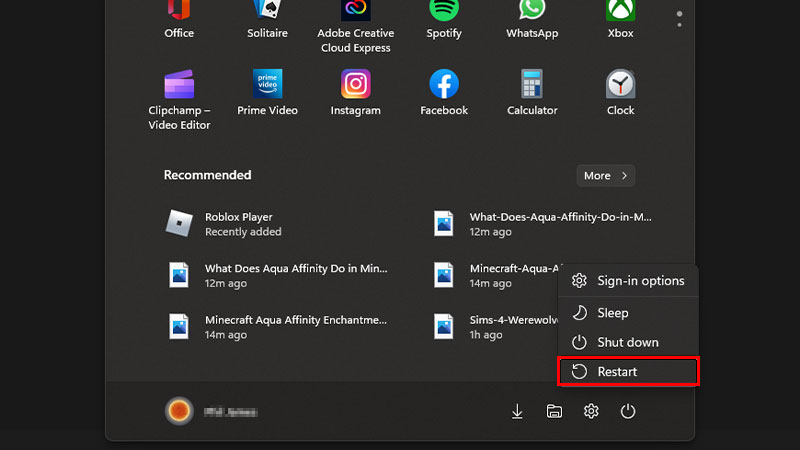Select Restart from power menu

point(628,371)
